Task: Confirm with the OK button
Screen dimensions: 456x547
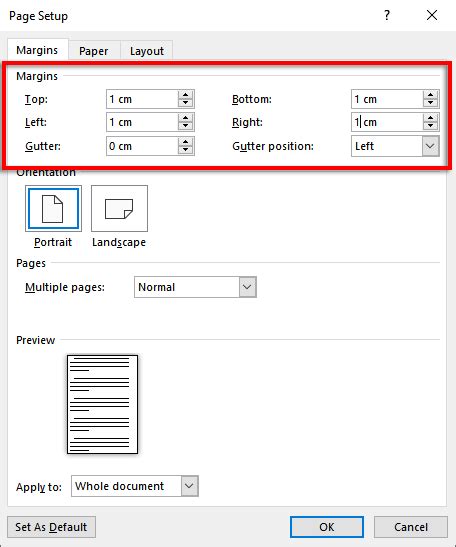Action: 327,527
